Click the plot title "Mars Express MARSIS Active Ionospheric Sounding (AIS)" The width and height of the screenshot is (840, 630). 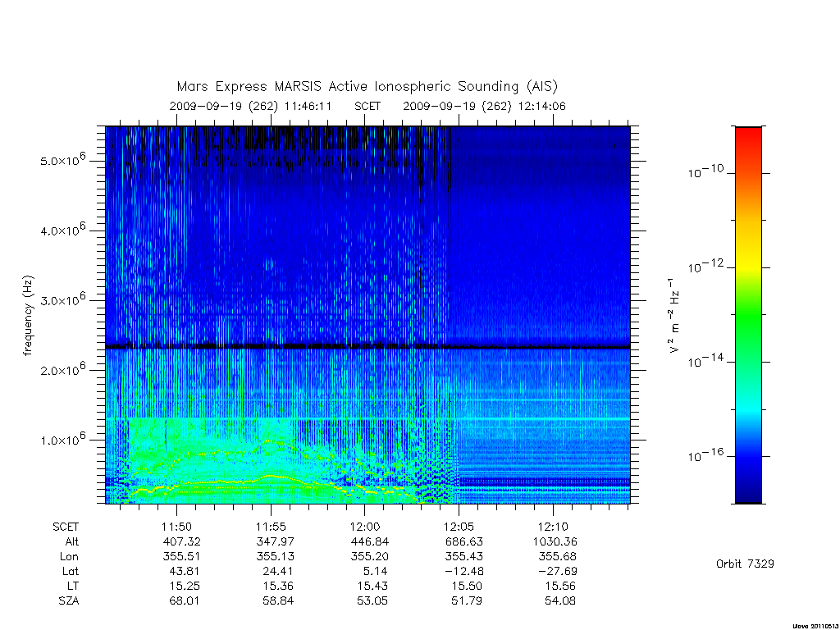[x=367, y=86]
